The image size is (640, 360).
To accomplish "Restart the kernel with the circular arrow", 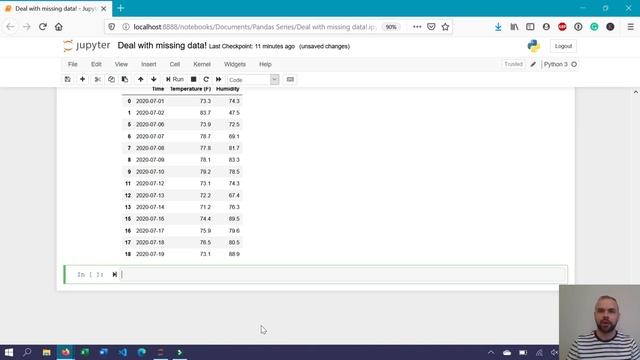I will tap(206, 79).
